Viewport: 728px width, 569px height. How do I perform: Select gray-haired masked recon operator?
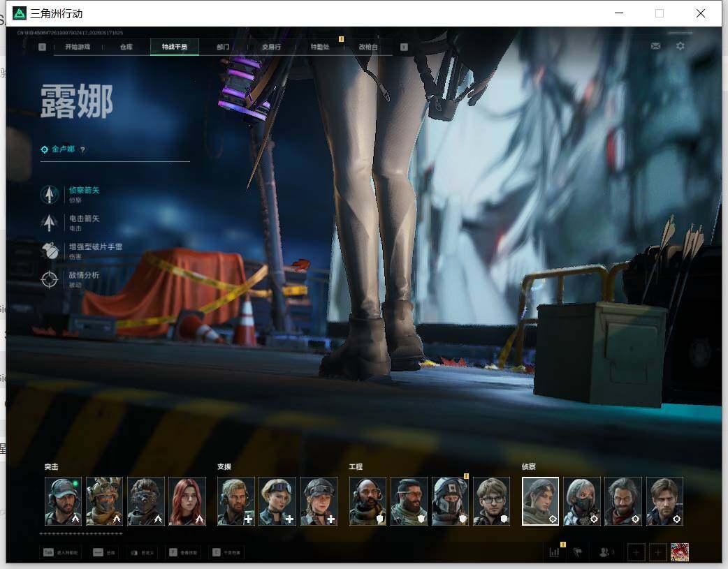coord(582,501)
